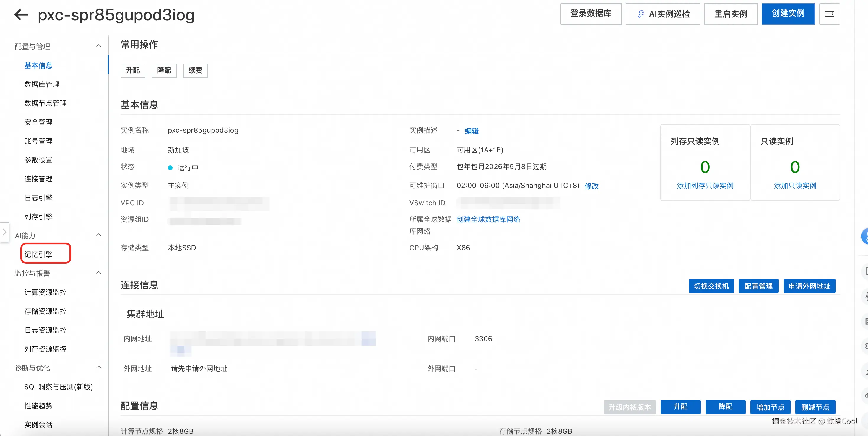Image resolution: width=868 pixels, height=436 pixels.
Task: Open 创建全球数据库网络 link
Action: coord(488,219)
